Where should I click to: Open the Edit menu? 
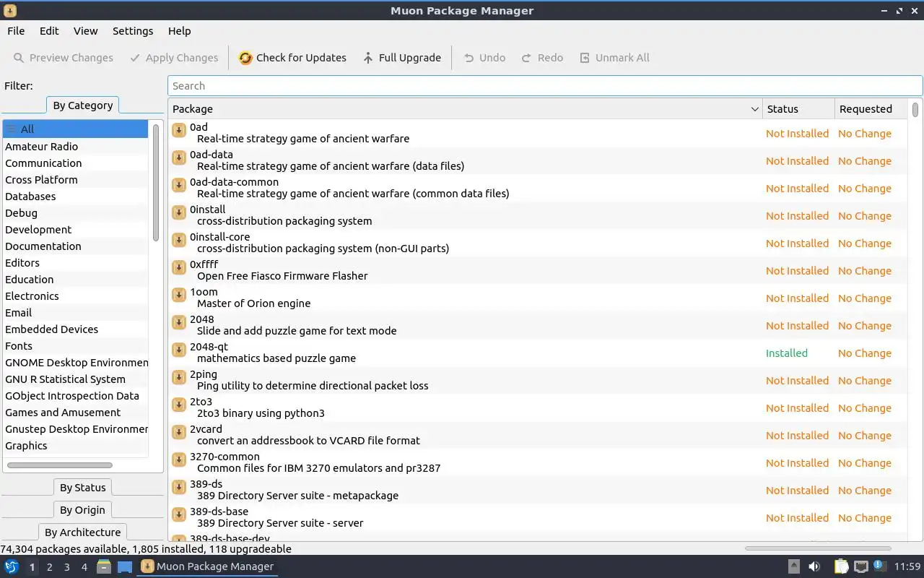tap(49, 31)
